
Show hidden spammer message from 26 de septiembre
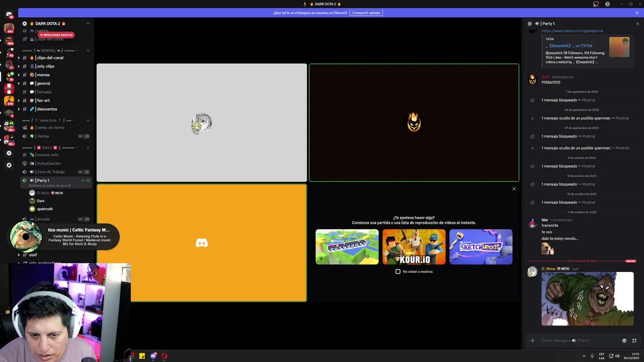pyautogui.click(x=622, y=118)
